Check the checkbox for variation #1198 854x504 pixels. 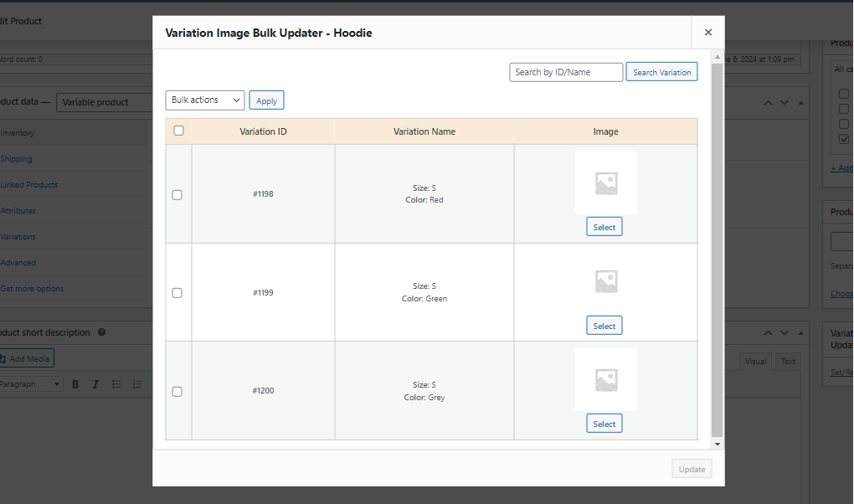pos(177,194)
